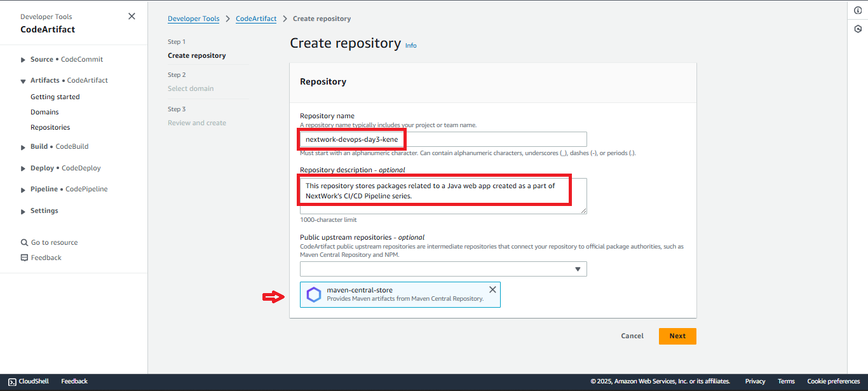Open the Privacy link in the footer
868x391 pixels.
tap(755, 381)
